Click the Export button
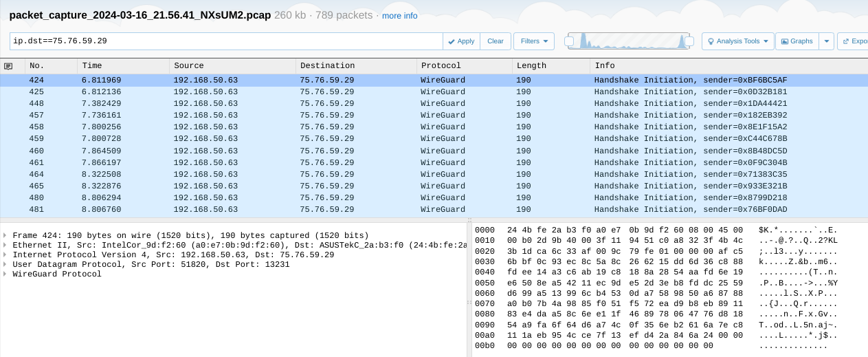Image resolution: width=868 pixels, height=357 pixels. pyautogui.click(x=854, y=41)
